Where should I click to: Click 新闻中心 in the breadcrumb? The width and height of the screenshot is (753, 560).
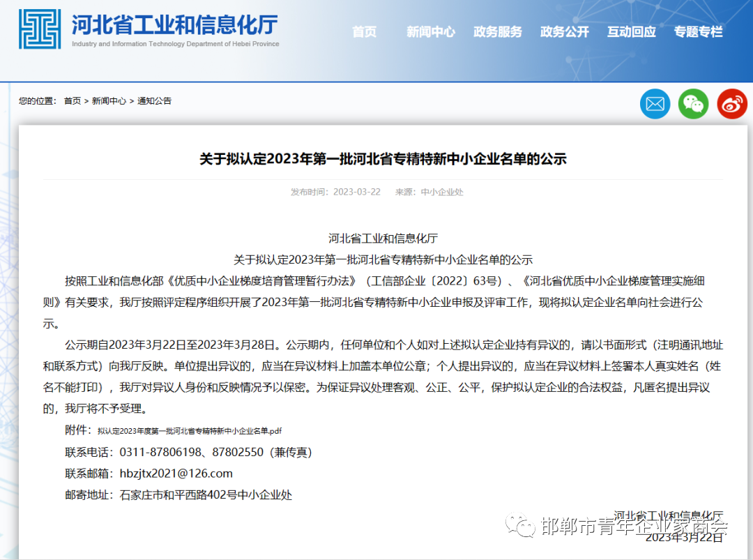pos(109,101)
